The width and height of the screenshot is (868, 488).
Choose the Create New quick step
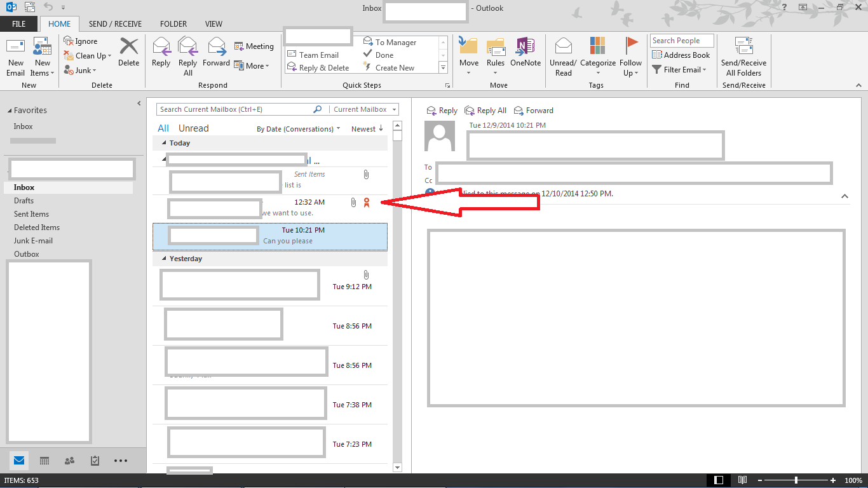pyautogui.click(x=389, y=68)
